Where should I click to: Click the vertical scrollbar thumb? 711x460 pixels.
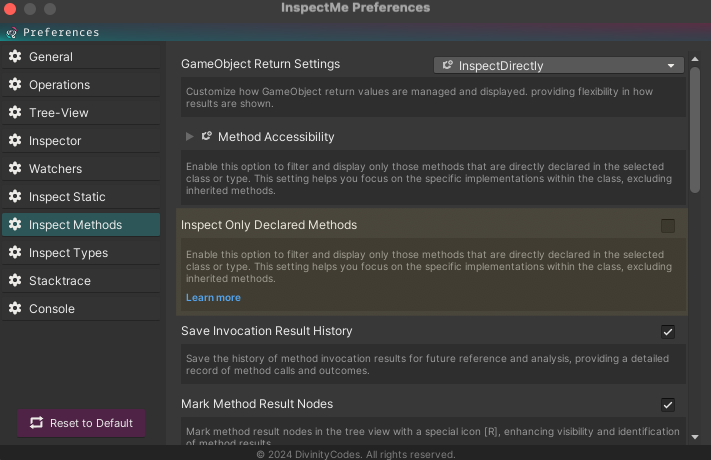click(695, 130)
